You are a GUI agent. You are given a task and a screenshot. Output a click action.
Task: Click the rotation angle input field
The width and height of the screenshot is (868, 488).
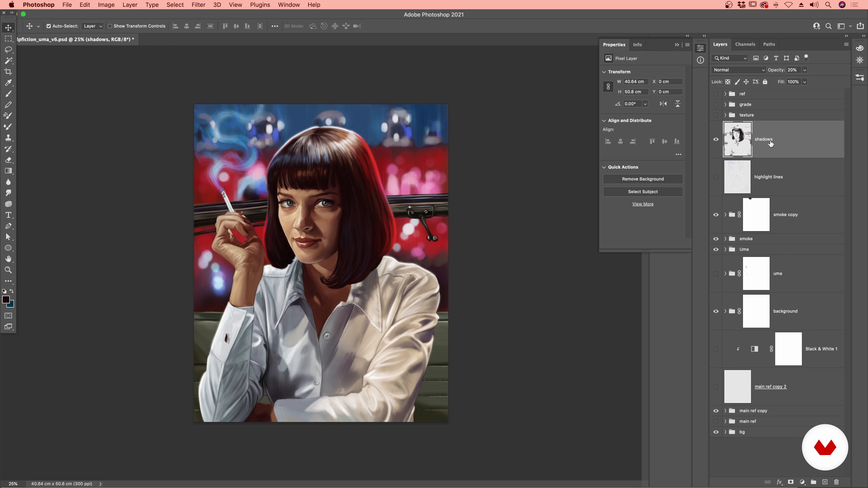[632, 104]
